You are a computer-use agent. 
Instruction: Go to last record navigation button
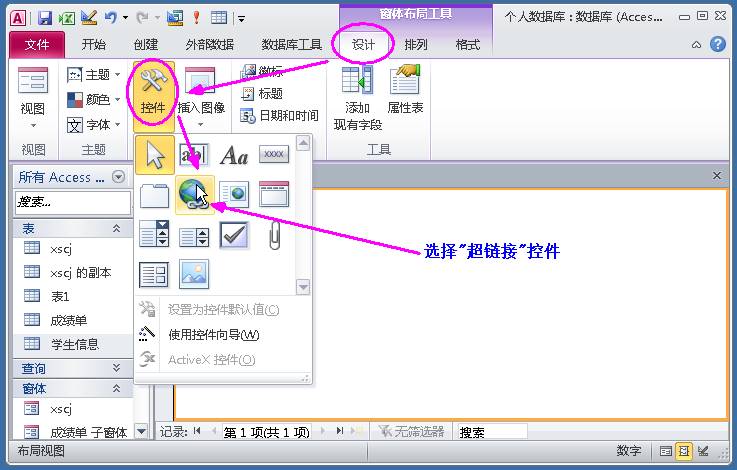[x=340, y=431]
